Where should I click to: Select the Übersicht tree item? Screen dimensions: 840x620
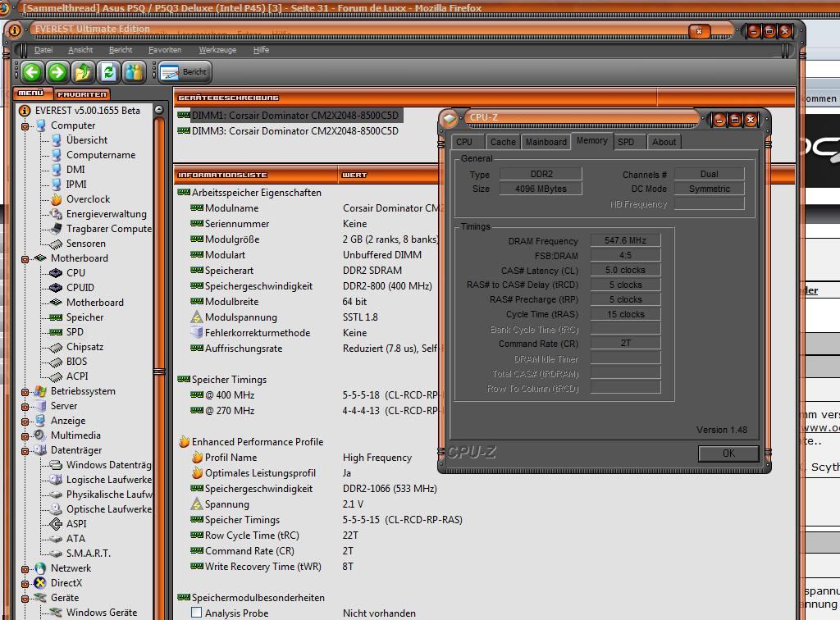click(87, 139)
